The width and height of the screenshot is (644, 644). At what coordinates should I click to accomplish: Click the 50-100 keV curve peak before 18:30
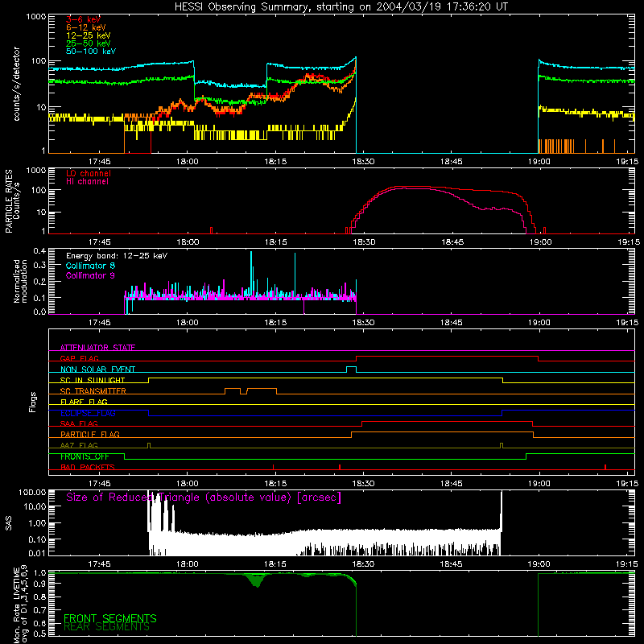click(x=355, y=58)
